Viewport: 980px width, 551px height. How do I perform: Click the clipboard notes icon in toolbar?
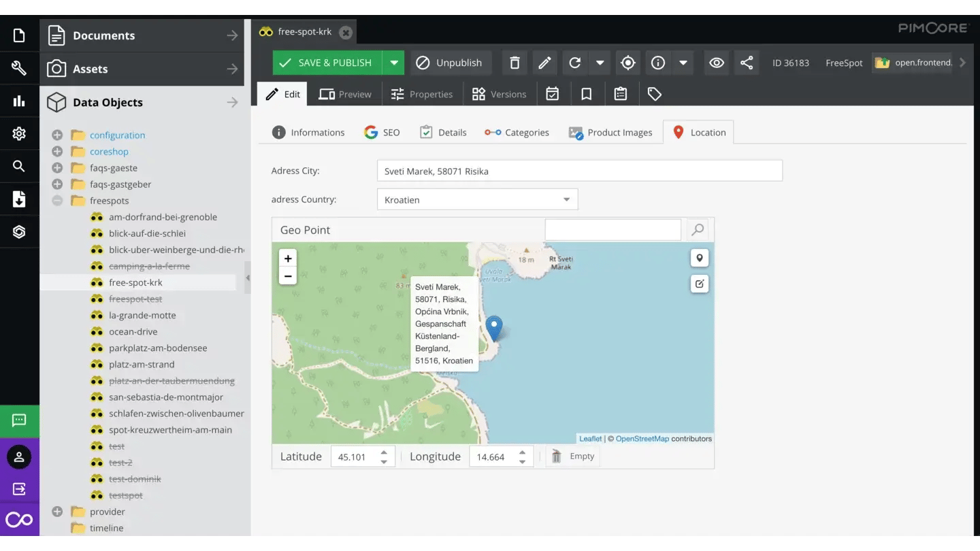pyautogui.click(x=621, y=93)
